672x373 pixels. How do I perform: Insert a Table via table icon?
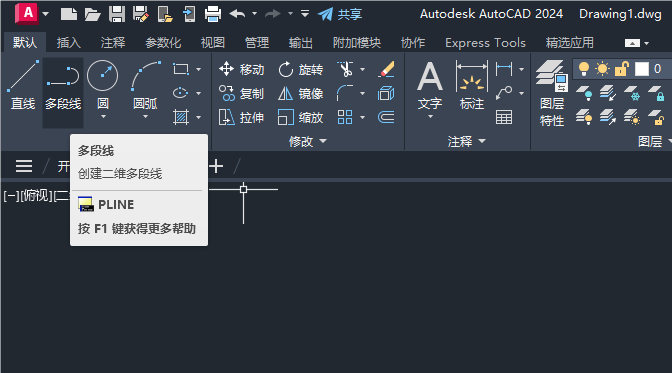click(504, 117)
